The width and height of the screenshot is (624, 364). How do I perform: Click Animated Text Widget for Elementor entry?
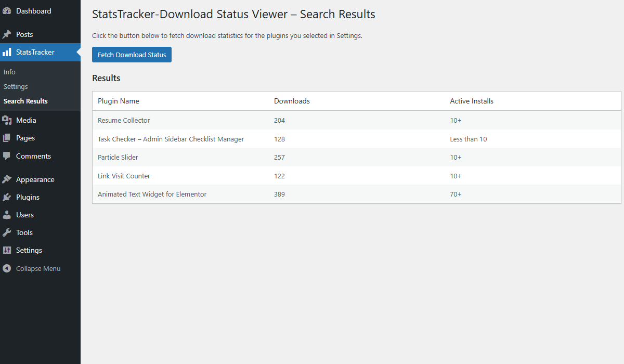click(152, 194)
